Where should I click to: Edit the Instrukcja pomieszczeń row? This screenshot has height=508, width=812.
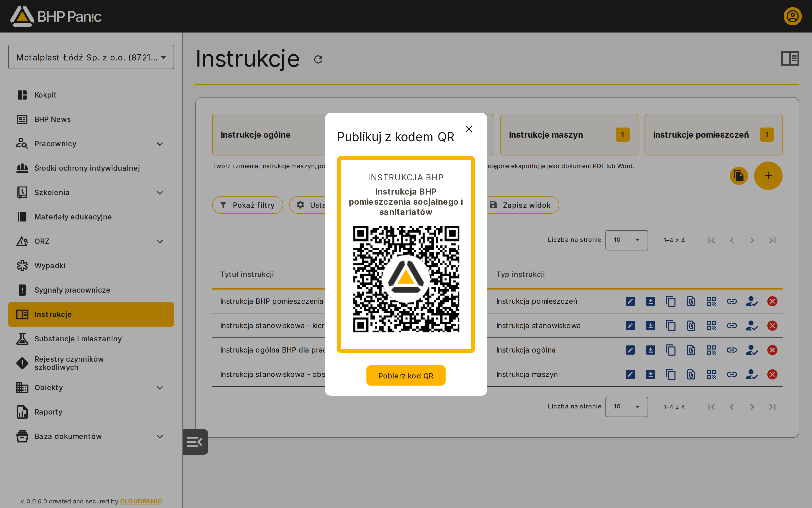pos(630,301)
